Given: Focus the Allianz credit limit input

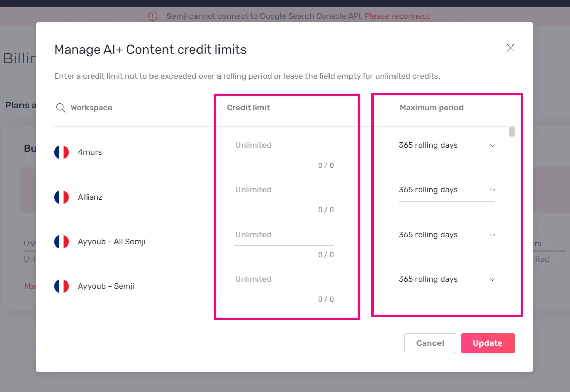Looking at the screenshot, I should 284,190.
